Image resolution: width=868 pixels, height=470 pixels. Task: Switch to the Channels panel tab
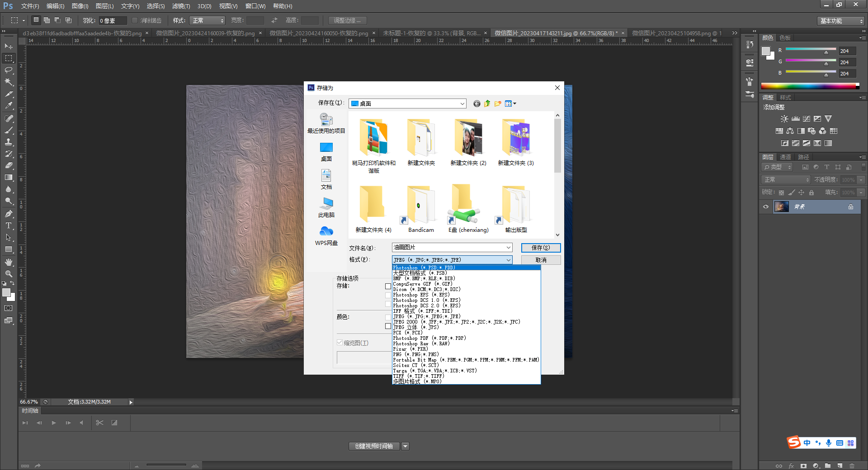[x=785, y=157]
